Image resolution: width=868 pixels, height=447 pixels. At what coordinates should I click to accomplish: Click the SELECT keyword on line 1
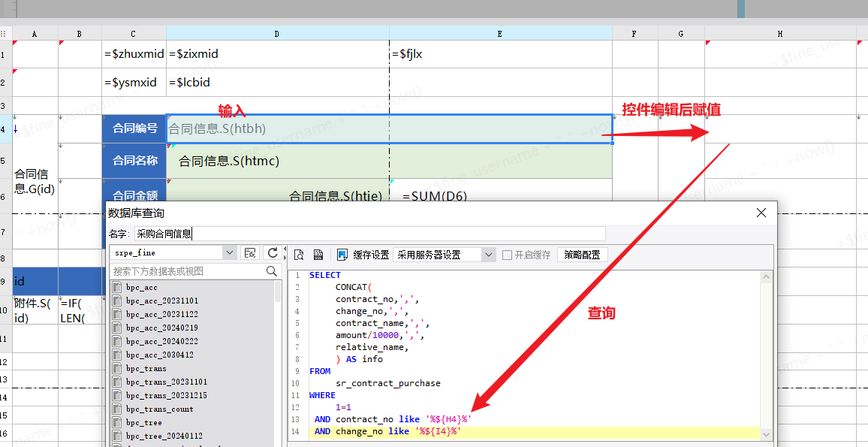point(325,275)
